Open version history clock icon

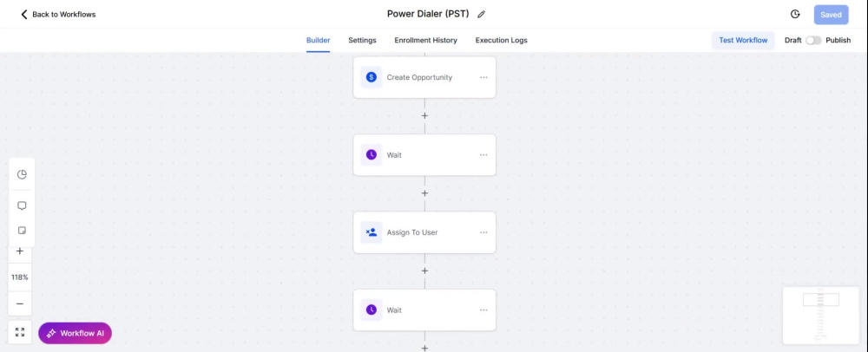coord(795,15)
